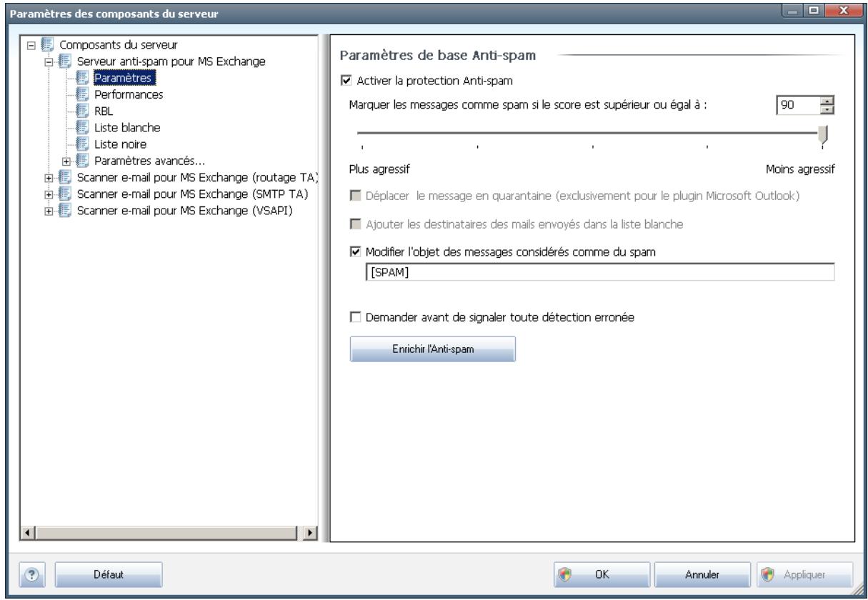This screenshot has width=868, height=600.
Task: Click the Serveur anti-spam pour MS Exchange icon
Action: [x=64, y=61]
